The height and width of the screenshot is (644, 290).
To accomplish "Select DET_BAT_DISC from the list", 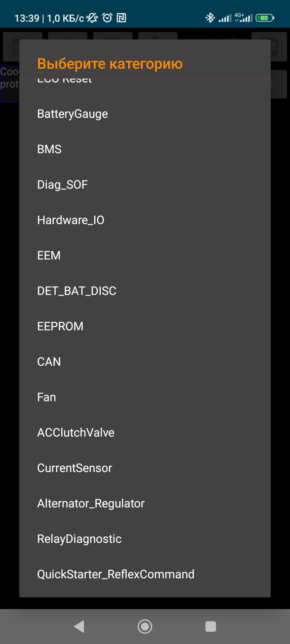I will pyautogui.click(x=77, y=291).
